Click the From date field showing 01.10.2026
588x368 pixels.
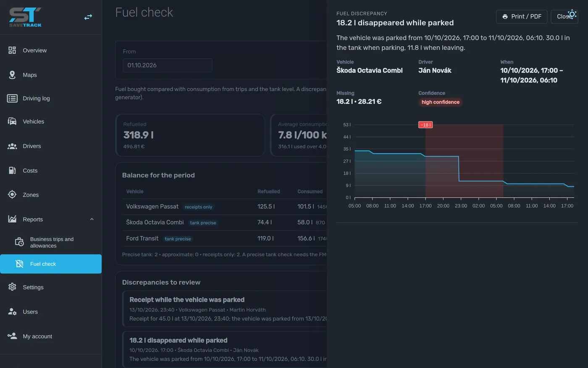[167, 65]
